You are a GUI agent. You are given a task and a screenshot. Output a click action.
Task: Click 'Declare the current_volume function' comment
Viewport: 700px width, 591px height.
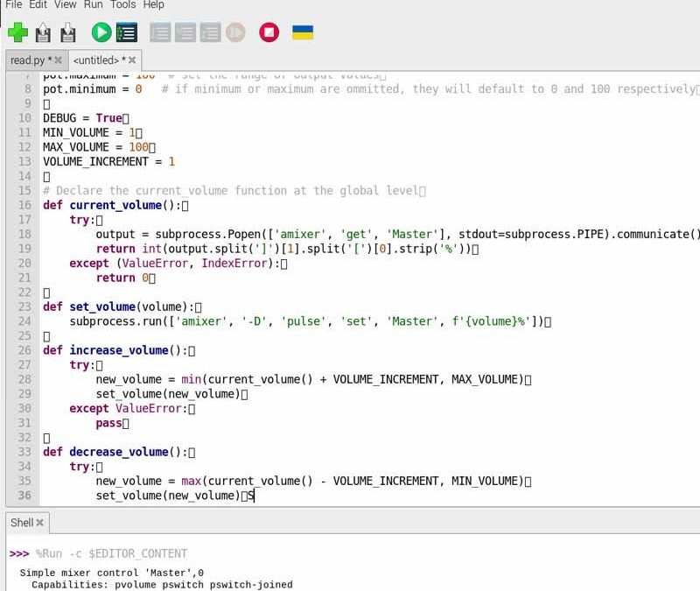pos(231,191)
